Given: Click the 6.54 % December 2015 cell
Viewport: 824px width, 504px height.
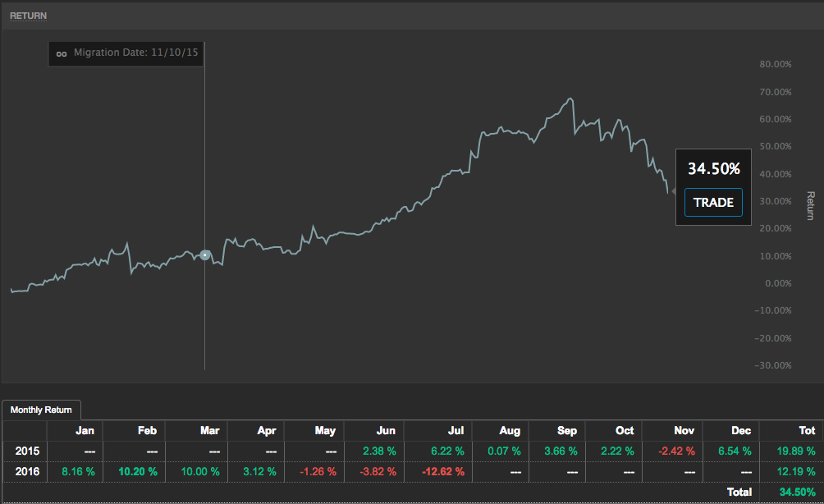Looking at the screenshot, I should coord(732,451).
